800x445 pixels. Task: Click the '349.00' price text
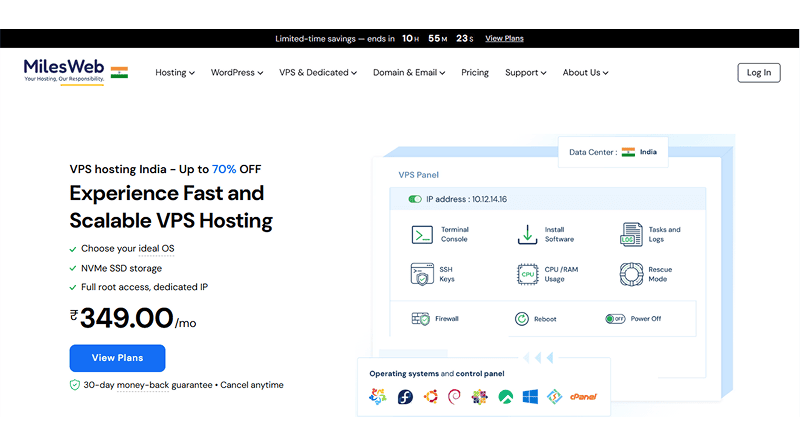(x=127, y=318)
